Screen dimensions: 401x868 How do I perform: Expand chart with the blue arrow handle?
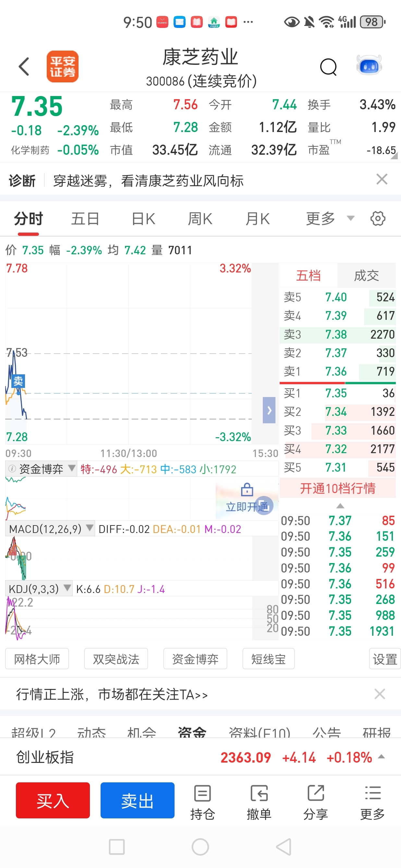pos(269,410)
